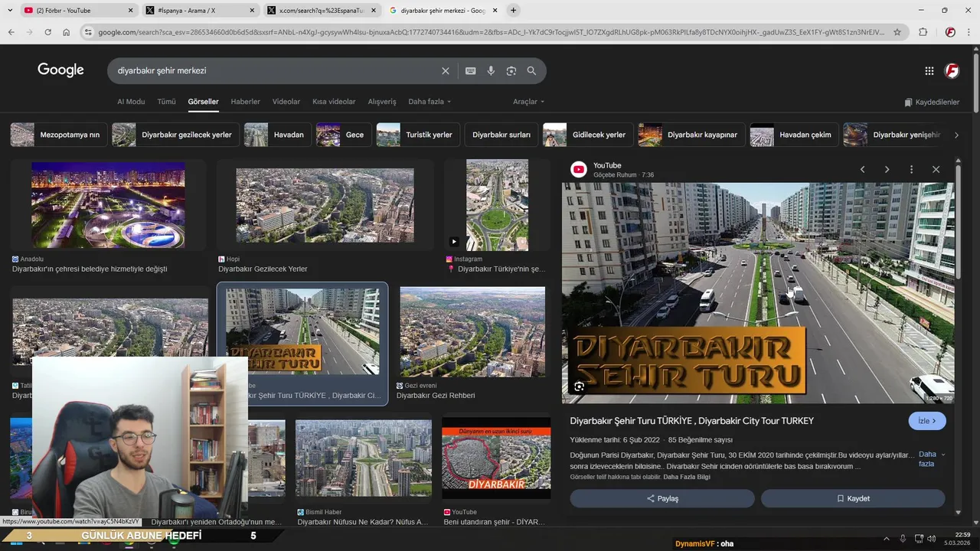Open the tab search dropdown
The width and height of the screenshot is (980, 551).
click(x=9, y=10)
